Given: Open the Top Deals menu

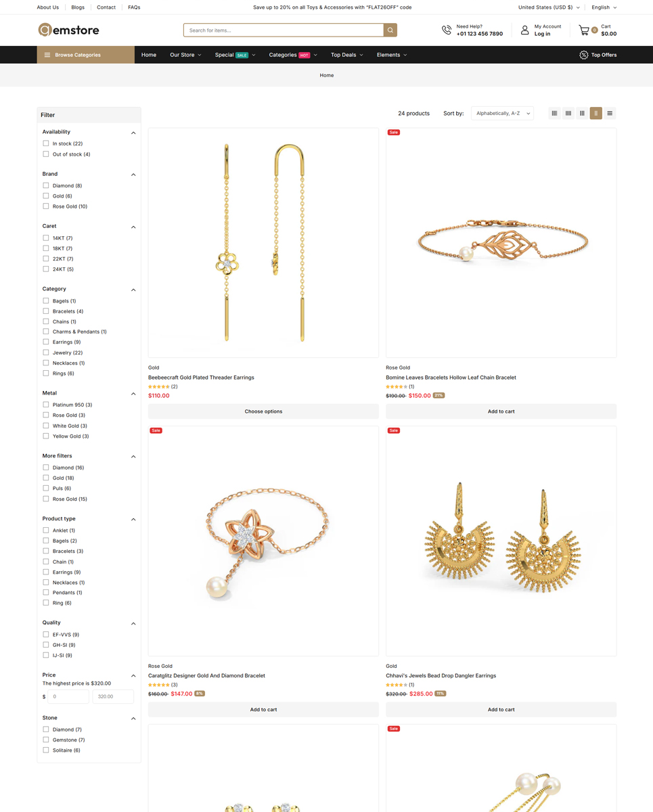Looking at the screenshot, I should [346, 55].
